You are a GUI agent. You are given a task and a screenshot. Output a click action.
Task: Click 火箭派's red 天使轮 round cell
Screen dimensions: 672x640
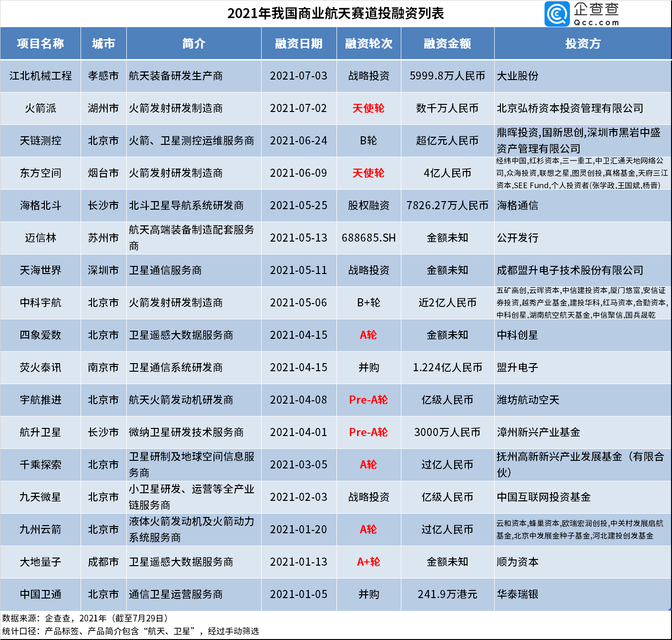tap(369, 108)
